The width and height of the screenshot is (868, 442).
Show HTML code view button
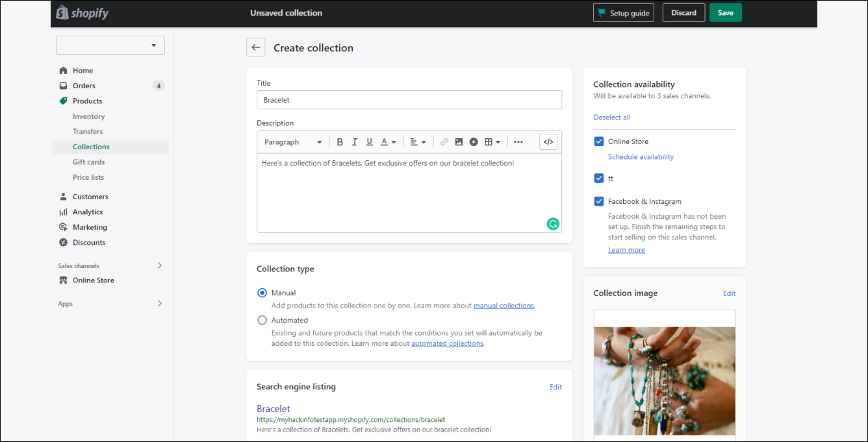pyautogui.click(x=548, y=142)
